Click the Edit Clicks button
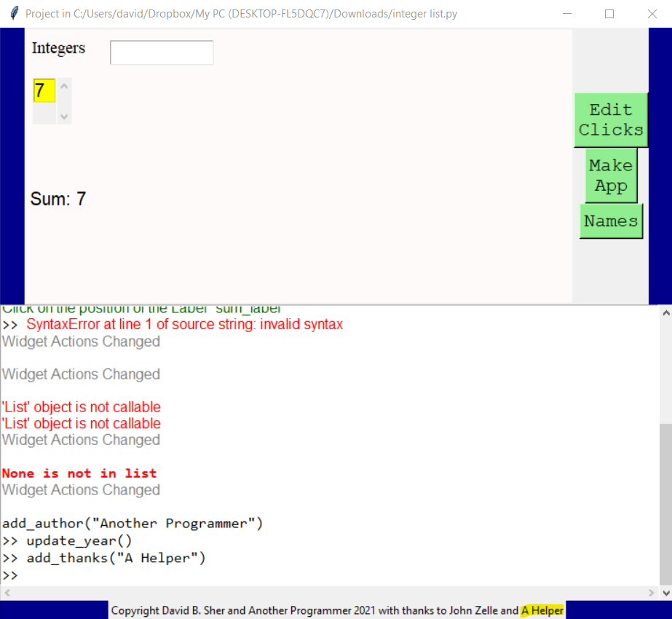The width and height of the screenshot is (672, 619). tap(611, 120)
